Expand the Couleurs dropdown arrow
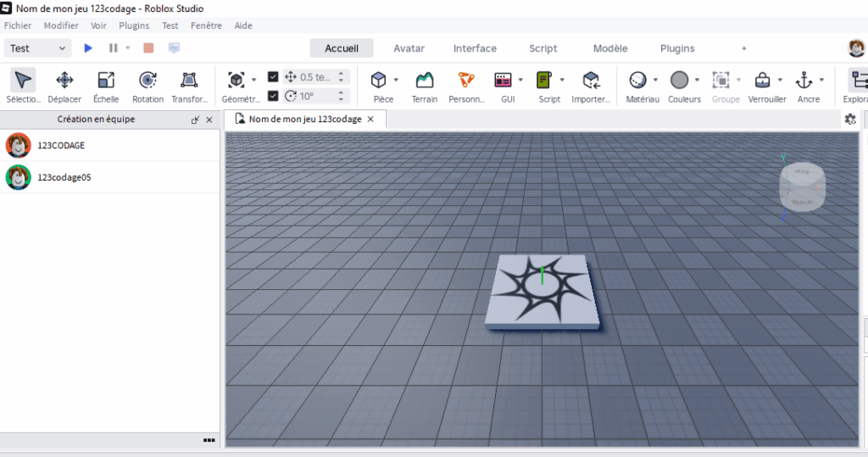The image size is (868, 457). tap(697, 81)
